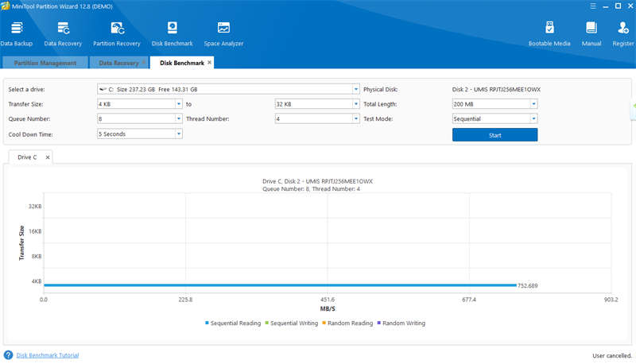This screenshot has width=636, height=364.
Task: Change the Cool Down Time dropdown
Action: (x=140, y=134)
